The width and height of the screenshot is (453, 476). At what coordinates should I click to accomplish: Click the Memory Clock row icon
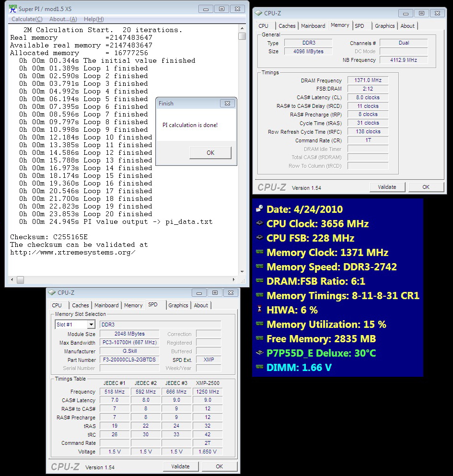click(259, 252)
